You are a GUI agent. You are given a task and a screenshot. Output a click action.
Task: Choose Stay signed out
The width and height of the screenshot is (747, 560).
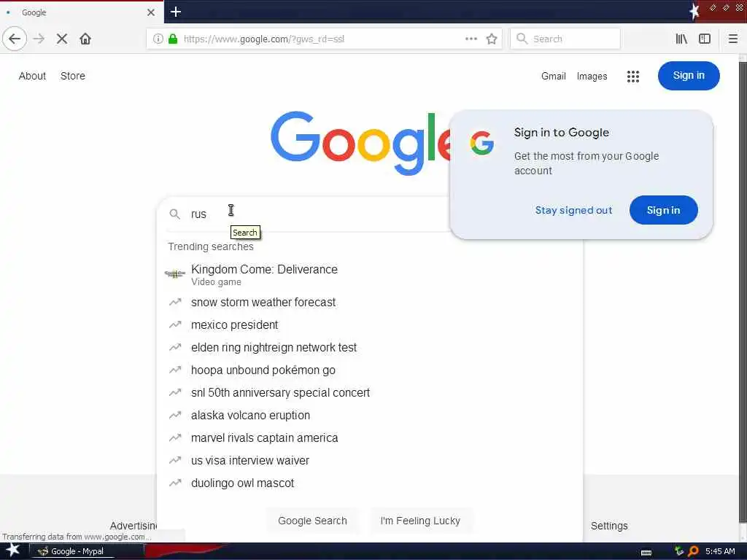[573, 210]
